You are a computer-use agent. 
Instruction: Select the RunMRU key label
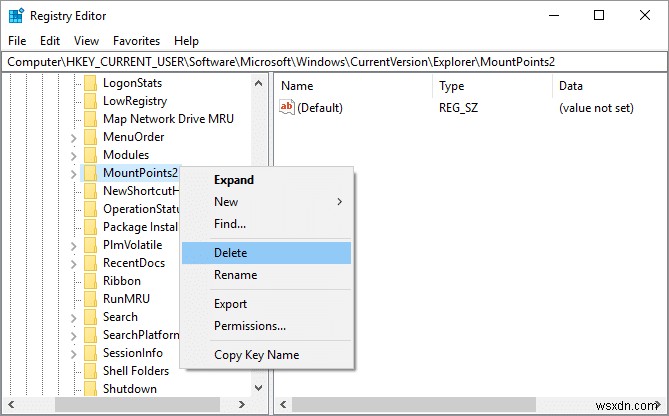pyautogui.click(x=126, y=299)
